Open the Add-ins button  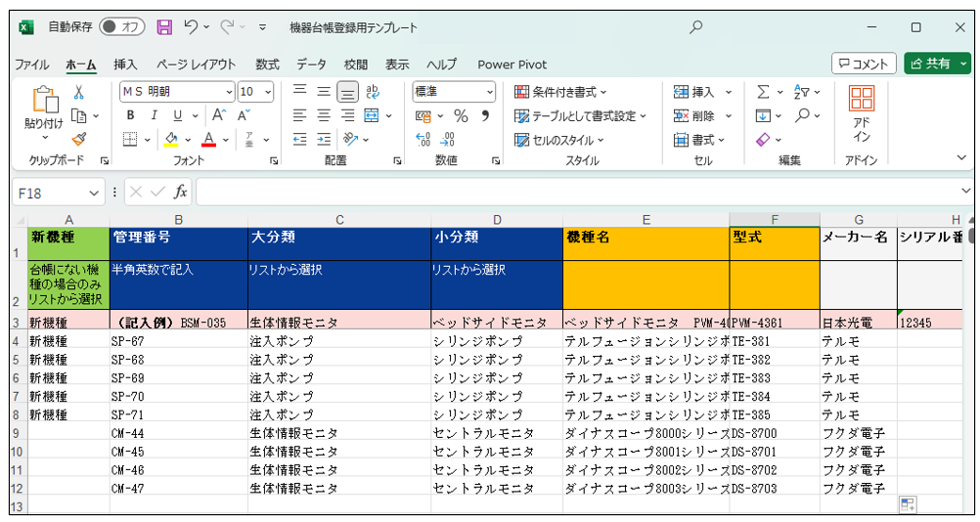862,113
